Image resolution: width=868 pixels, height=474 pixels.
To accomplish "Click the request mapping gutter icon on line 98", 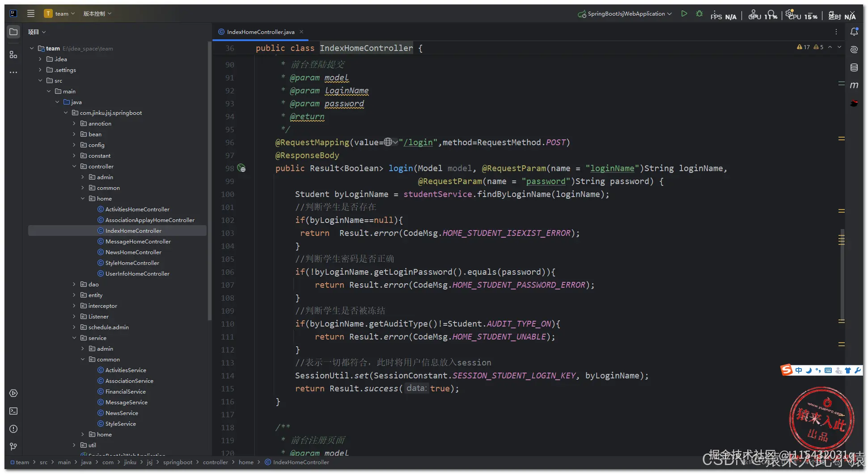I will click(241, 168).
